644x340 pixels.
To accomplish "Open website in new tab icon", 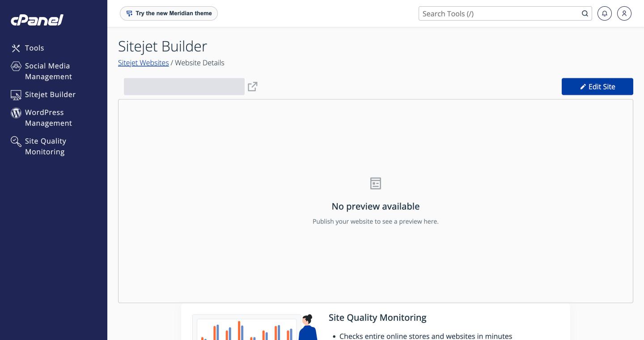I will pyautogui.click(x=253, y=86).
